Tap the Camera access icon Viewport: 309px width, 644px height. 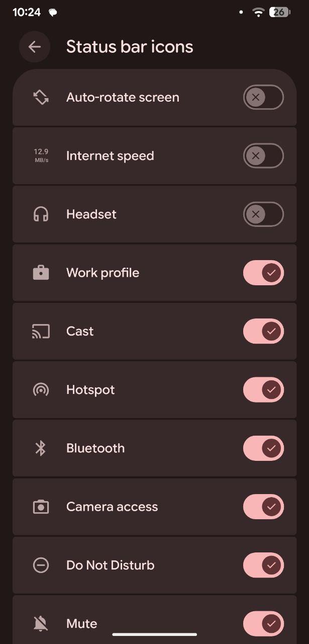tap(41, 507)
